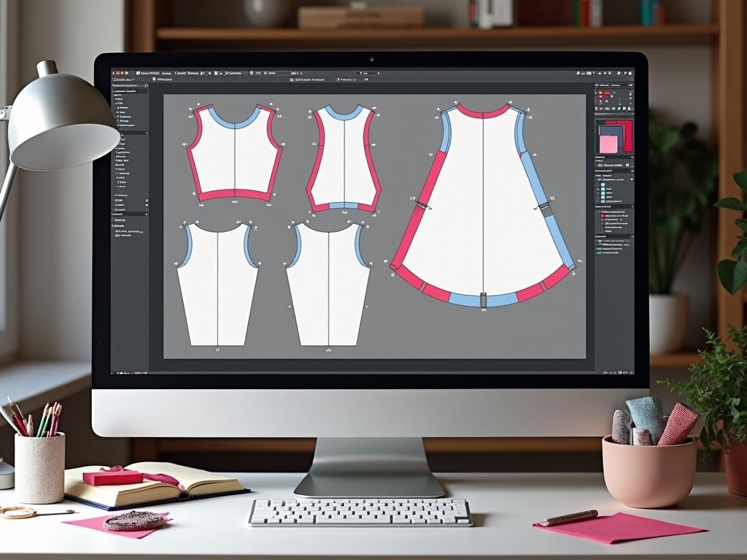Click the red swatch in the top-right tool palette
This screenshot has height=560, width=747.
[x=603, y=94]
